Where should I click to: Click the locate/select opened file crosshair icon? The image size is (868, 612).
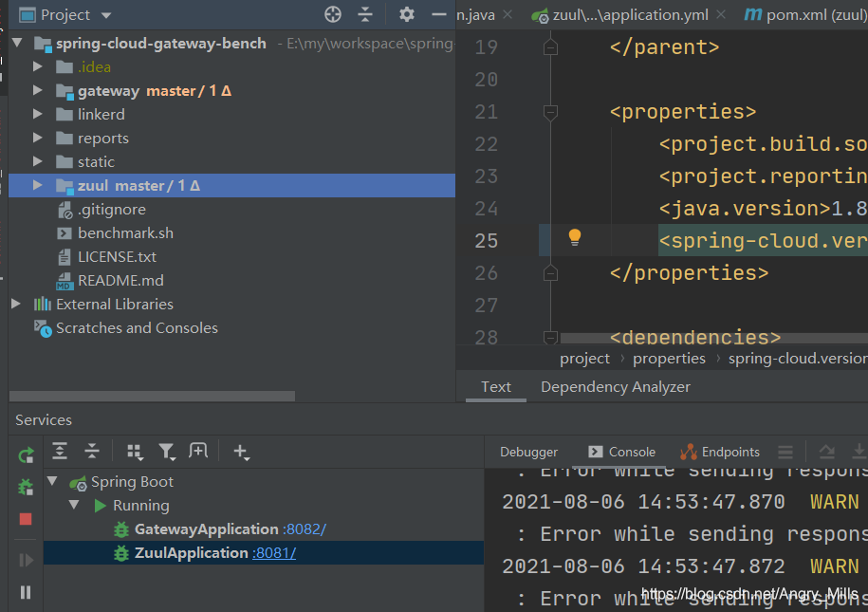coord(333,14)
